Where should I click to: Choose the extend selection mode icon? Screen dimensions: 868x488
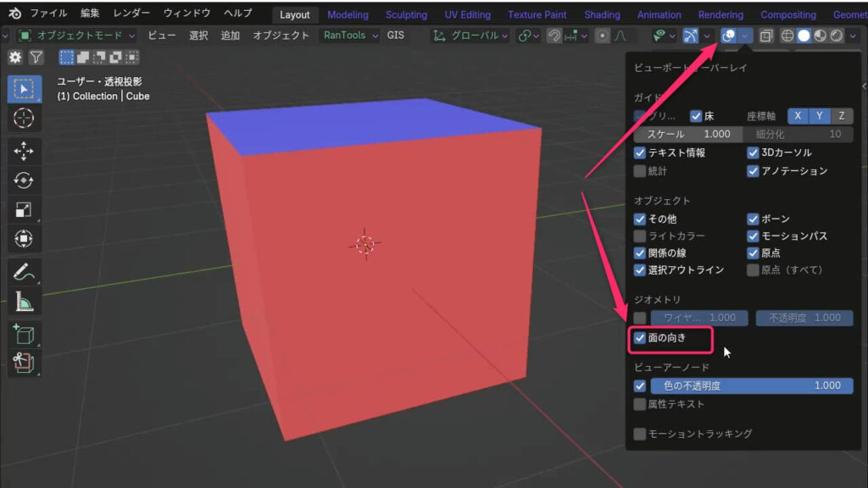(x=83, y=57)
